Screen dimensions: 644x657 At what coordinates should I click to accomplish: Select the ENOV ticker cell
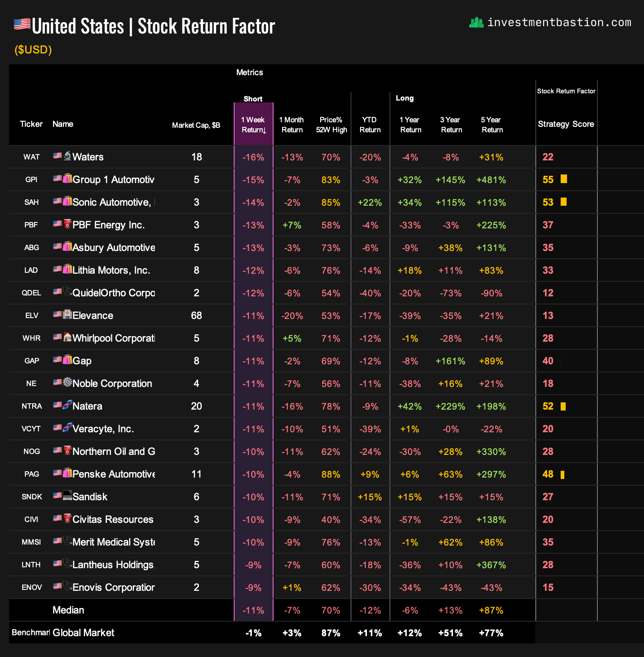tap(31, 587)
